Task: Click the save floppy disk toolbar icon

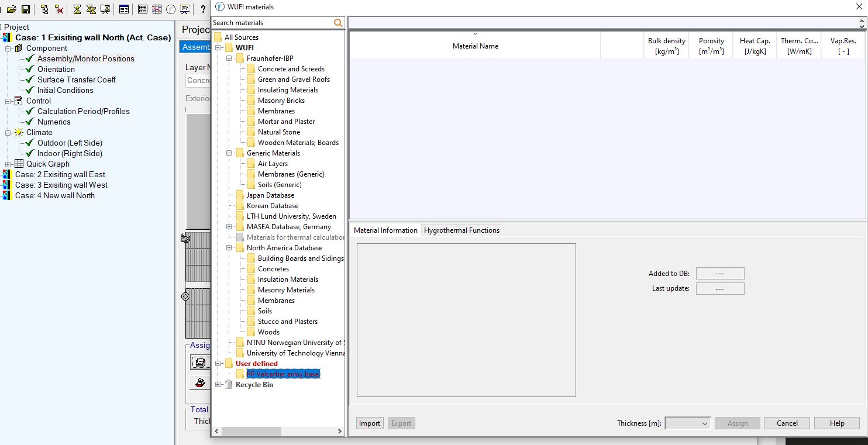Action: pos(25,9)
